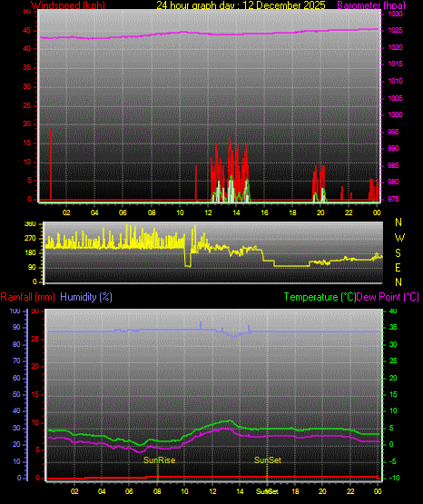
Task: Click the 'Dew Point (°C)' legend label
Action: pyautogui.click(x=388, y=297)
